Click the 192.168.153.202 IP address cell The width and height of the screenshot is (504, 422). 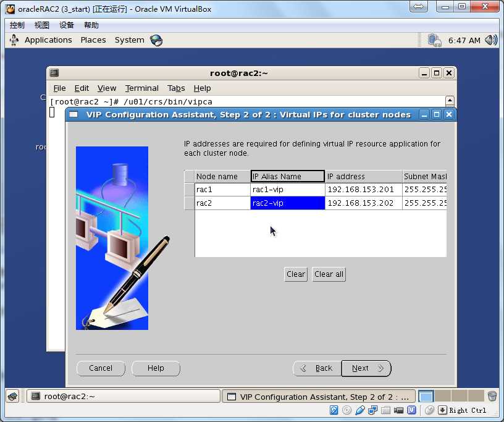tap(364, 203)
